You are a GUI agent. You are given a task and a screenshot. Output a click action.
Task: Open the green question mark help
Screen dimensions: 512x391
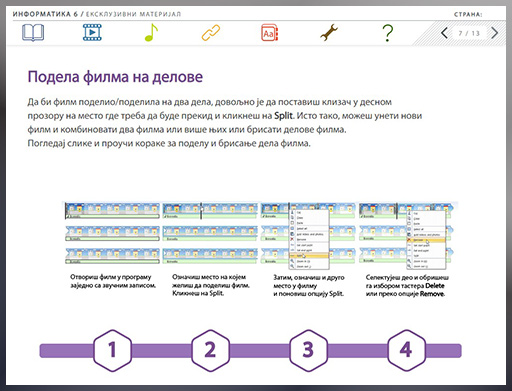pos(387,33)
